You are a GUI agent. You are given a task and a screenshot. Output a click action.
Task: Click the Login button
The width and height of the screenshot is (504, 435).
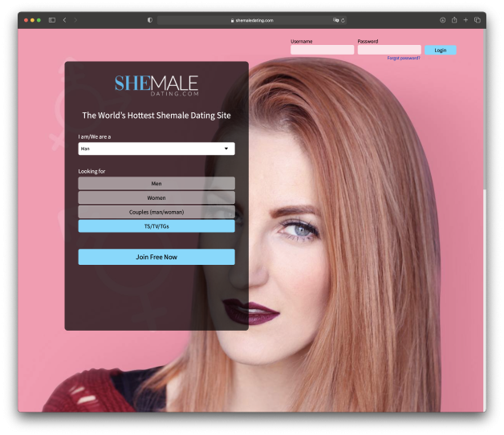coord(441,50)
